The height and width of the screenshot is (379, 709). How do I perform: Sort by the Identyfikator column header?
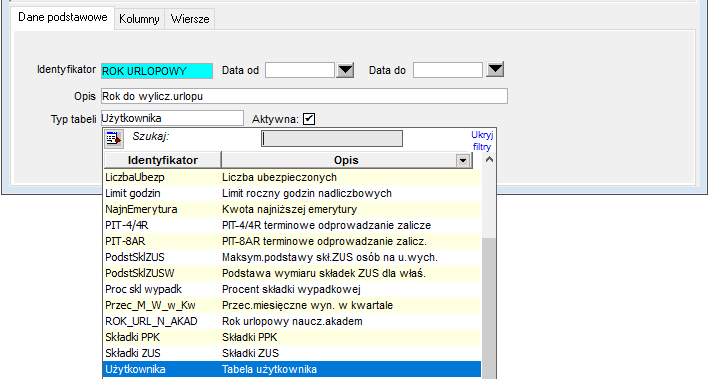[x=163, y=160]
